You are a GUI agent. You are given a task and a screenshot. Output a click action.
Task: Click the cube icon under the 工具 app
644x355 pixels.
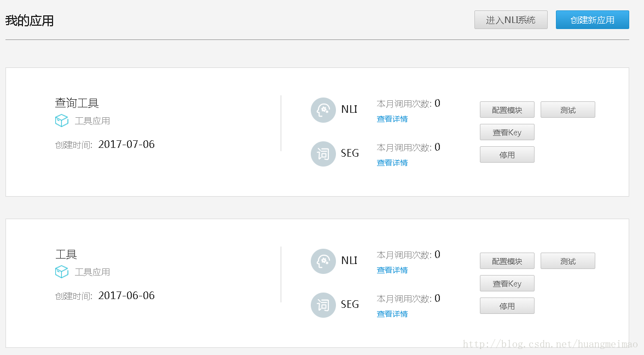[x=62, y=272]
